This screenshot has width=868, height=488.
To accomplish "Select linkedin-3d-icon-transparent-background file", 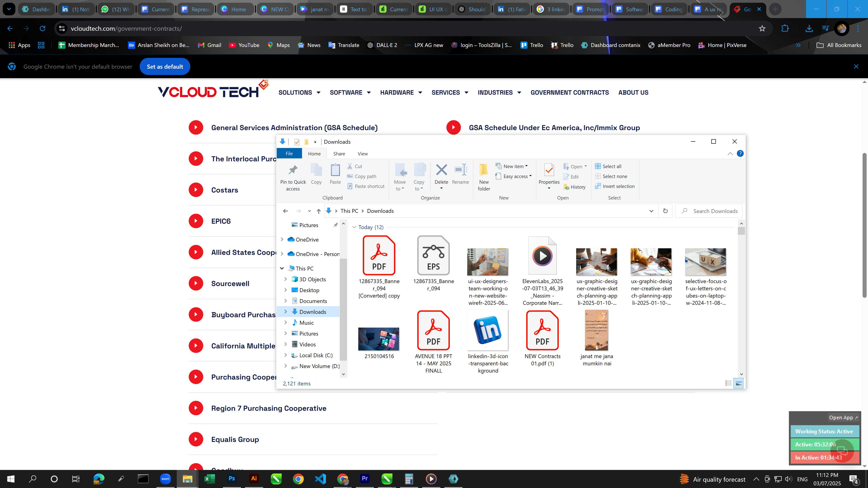I will [x=488, y=342].
